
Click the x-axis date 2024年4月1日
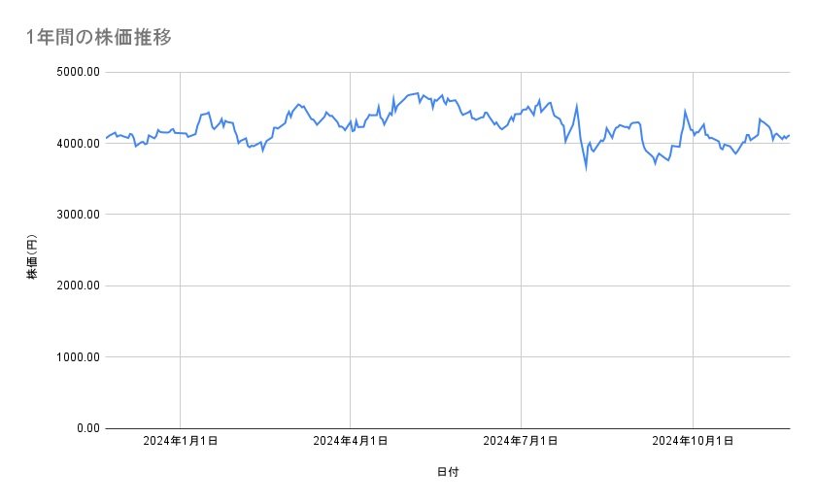[x=351, y=442]
